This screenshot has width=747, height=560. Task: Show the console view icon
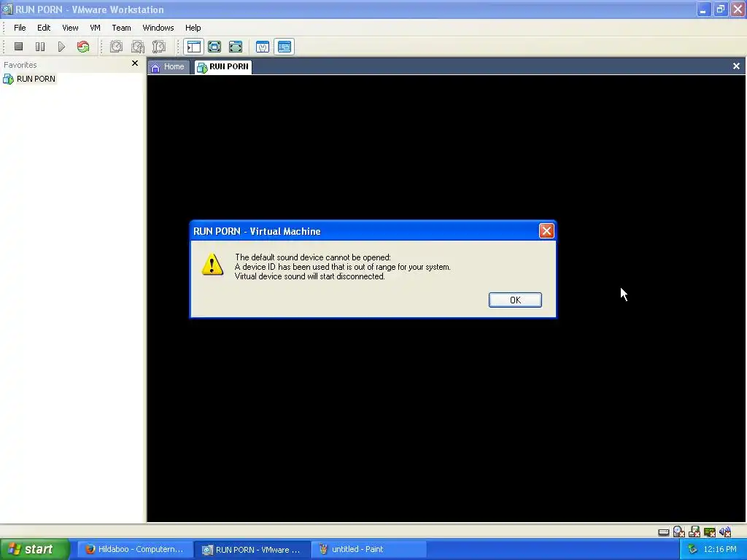pos(285,47)
